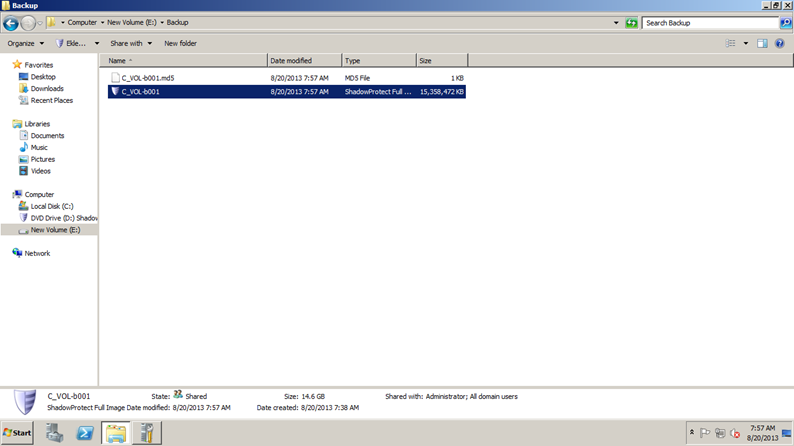Select New Volume (E:) in breadcrumb
The width and height of the screenshot is (794, 446).
pos(132,22)
